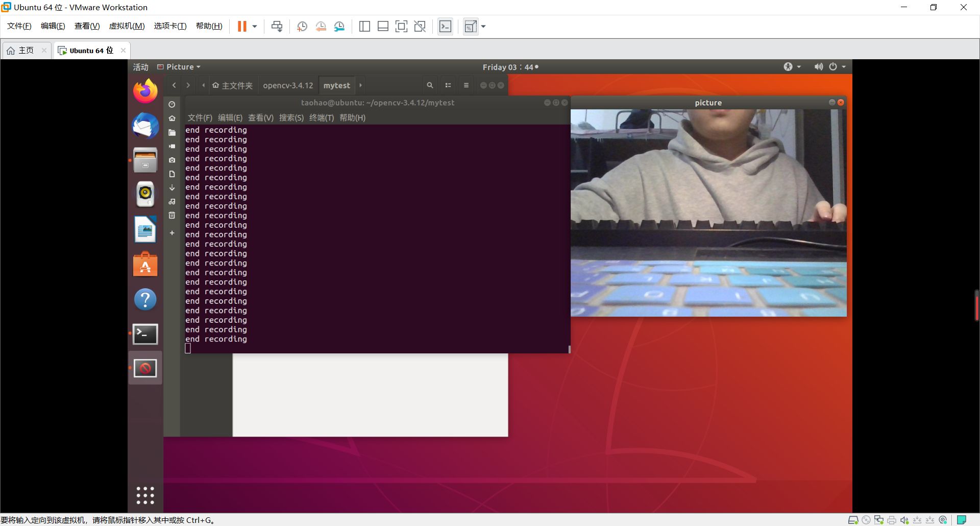Click the network adapter status icon
980x526 pixels.
(x=879, y=520)
